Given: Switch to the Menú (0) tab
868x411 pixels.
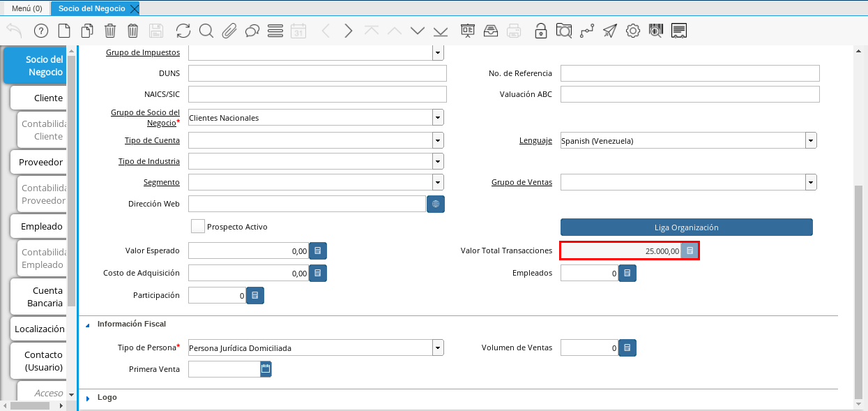Looking at the screenshot, I should pyautogui.click(x=26, y=8).
